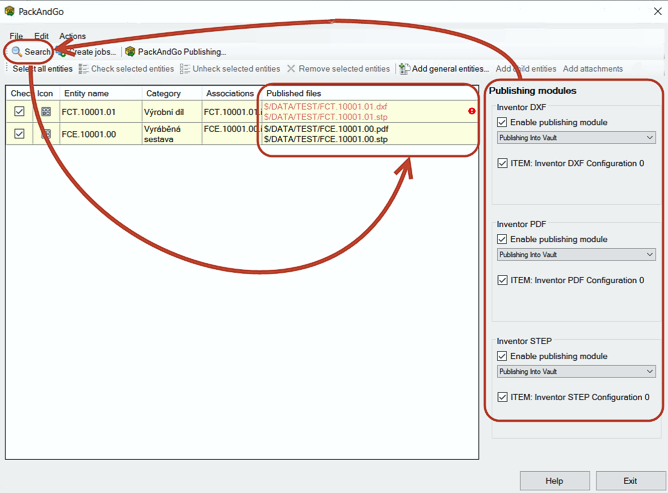Click Add child entities

[x=526, y=69]
